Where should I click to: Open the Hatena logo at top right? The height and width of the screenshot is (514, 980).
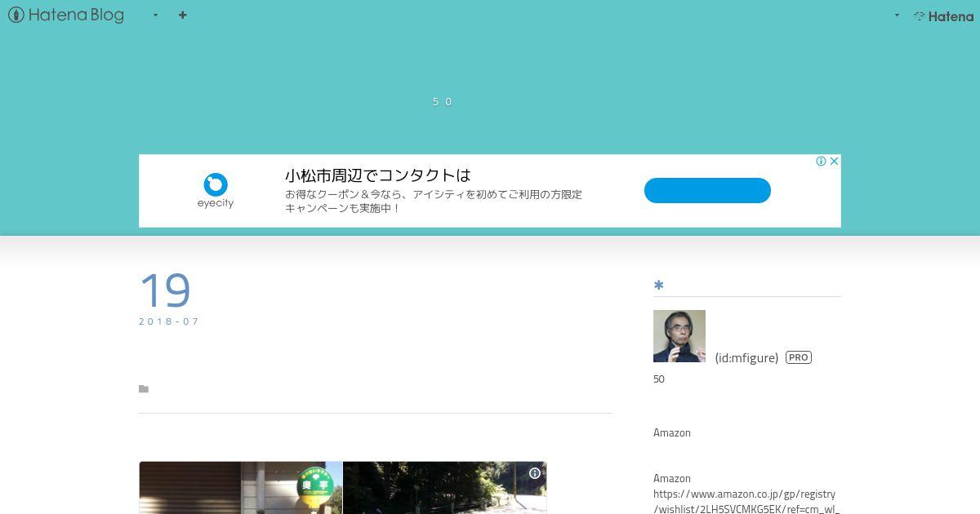(x=943, y=16)
